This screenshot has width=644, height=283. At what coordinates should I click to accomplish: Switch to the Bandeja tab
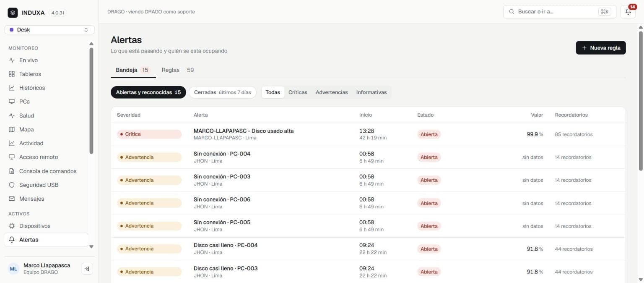pyautogui.click(x=133, y=70)
